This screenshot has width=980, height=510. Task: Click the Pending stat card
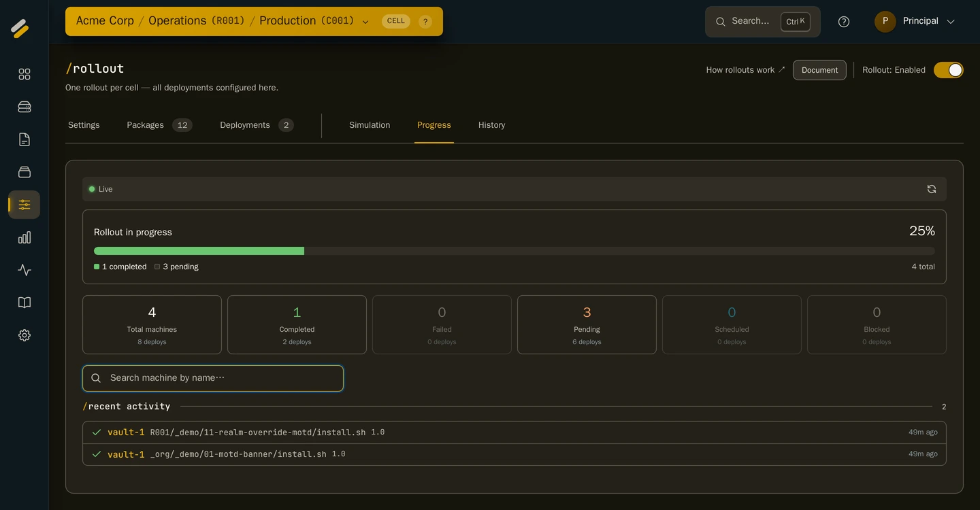[587, 324]
